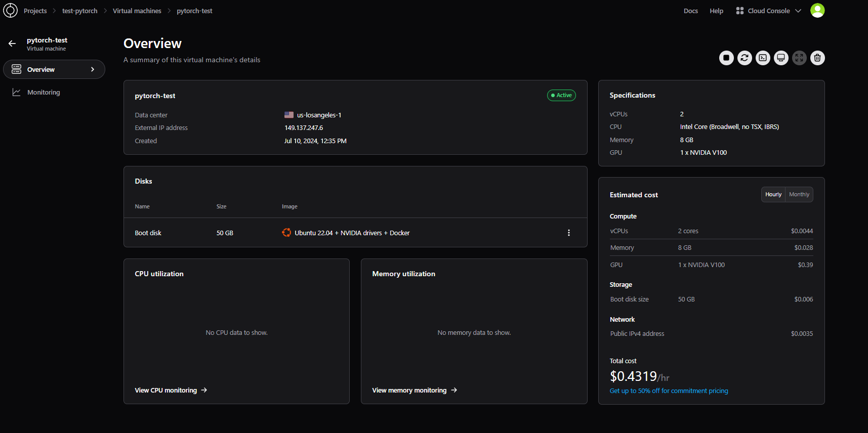Click Ubuntu 22.04 + NVIDIA drivers + Docker
The height and width of the screenshot is (433, 868).
(352, 233)
